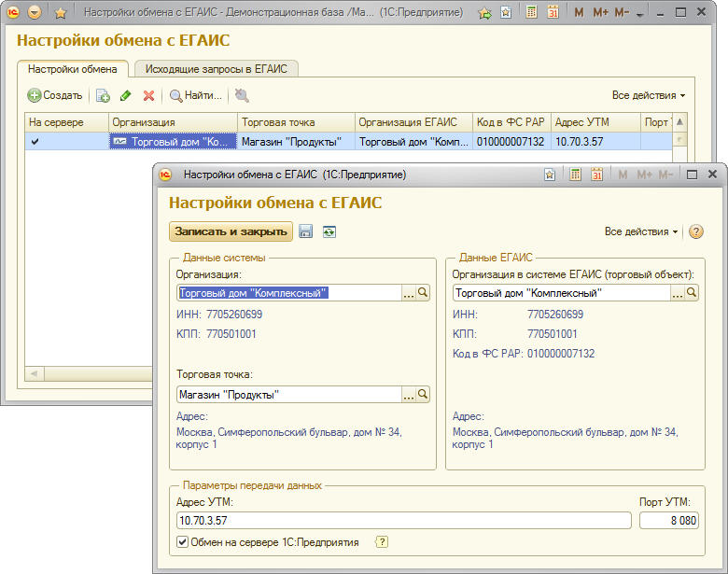
Task: Open help with the question mark circle icon
Action: 695,231
